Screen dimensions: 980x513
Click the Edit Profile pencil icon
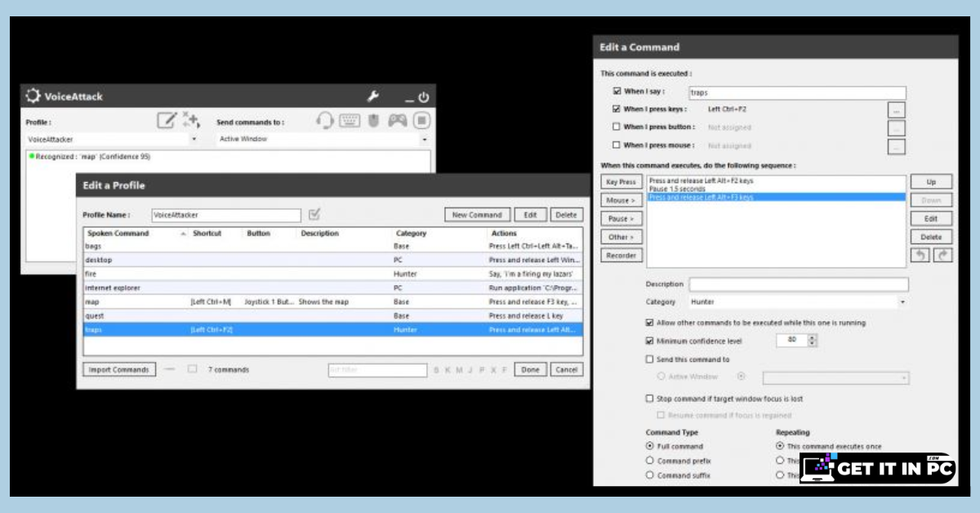[167, 121]
